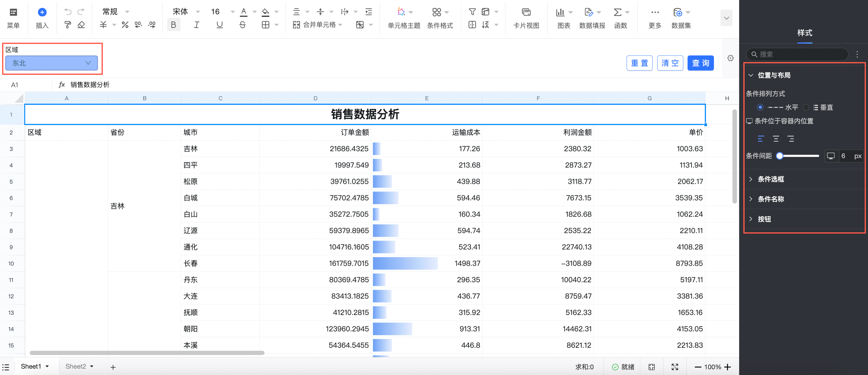Click the font color A icon
Image resolution: width=868 pixels, height=375 pixels.
point(244,12)
